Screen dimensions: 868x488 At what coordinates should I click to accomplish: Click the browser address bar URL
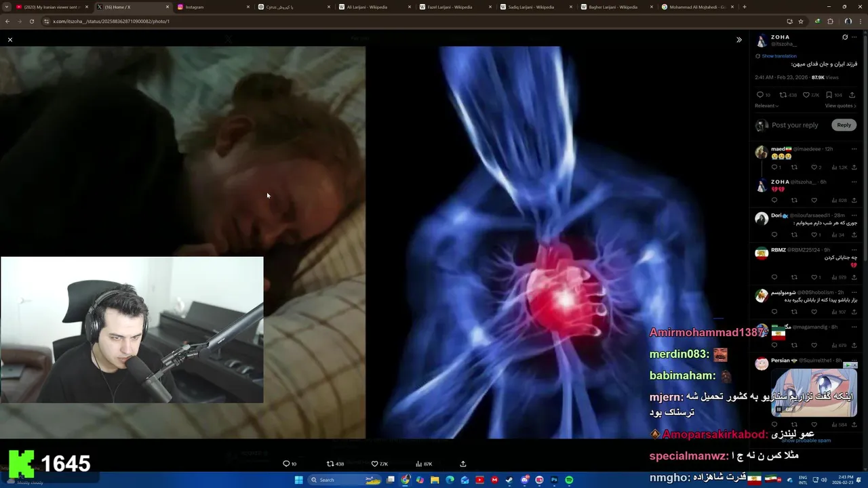click(x=111, y=21)
